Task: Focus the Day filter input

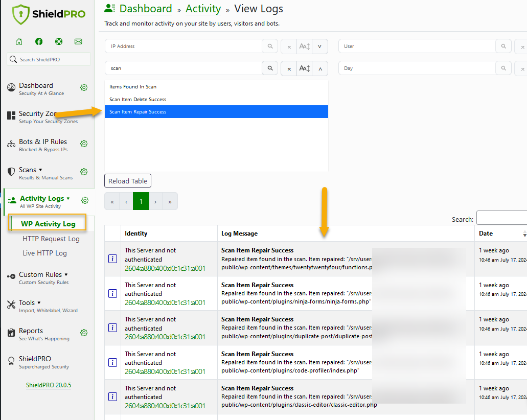Action: pos(417,68)
